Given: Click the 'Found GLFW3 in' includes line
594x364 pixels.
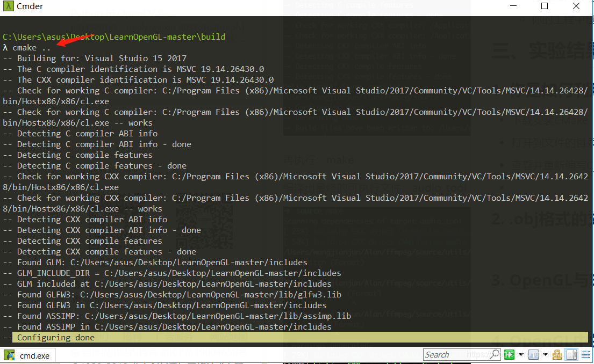Looking at the screenshot, I should pyautogui.click(x=165, y=305).
